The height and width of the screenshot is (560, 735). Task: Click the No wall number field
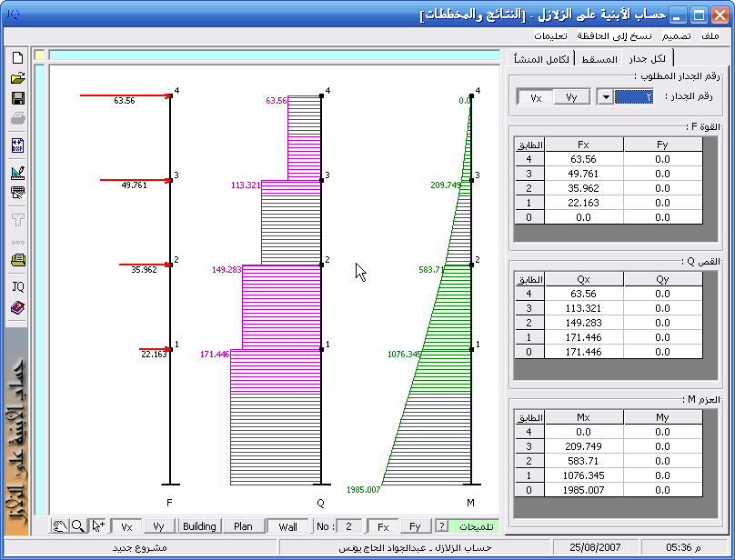(349, 526)
